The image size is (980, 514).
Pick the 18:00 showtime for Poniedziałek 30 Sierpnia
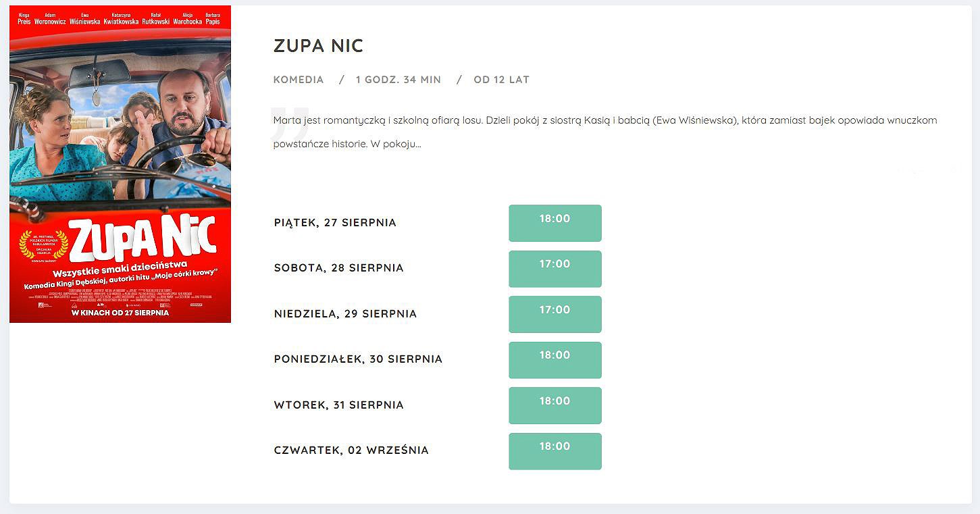point(555,360)
